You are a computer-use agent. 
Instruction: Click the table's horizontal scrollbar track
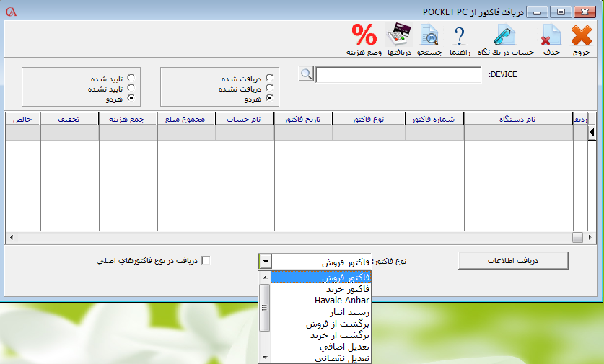point(289,237)
